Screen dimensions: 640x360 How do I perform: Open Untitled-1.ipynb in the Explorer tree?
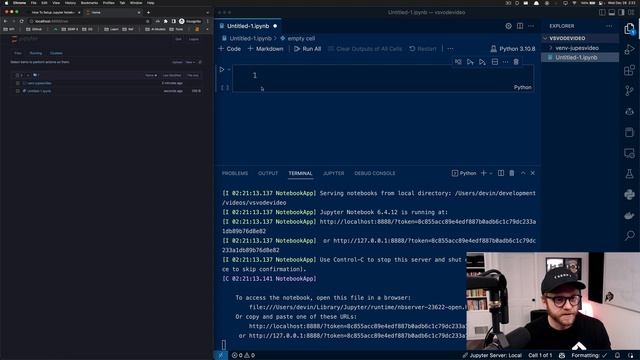coord(580,58)
